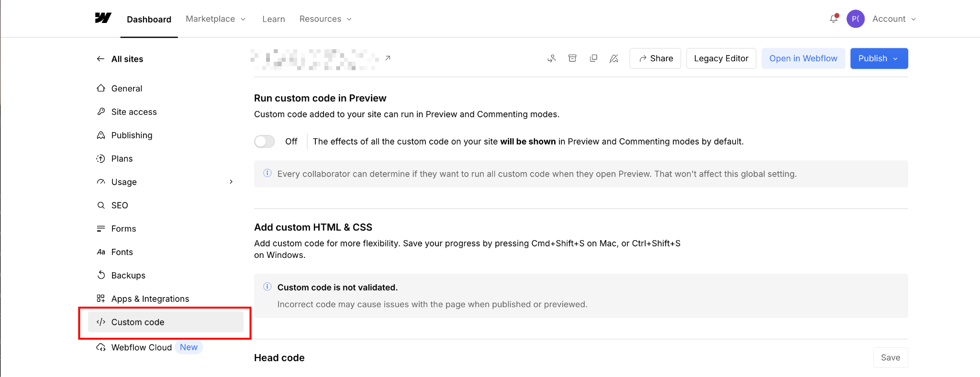Click the Legacy Editor button
Image resolution: width=980 pixels, height=377 pixels.
pos(721,58)
